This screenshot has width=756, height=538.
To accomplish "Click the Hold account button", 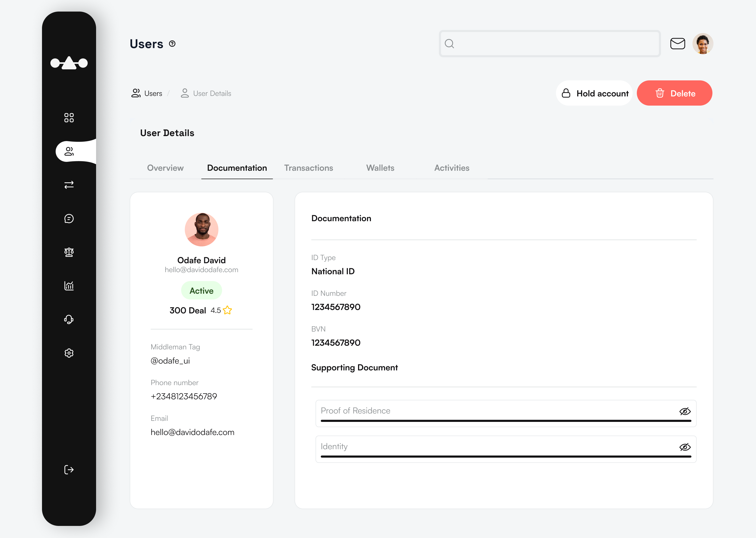I will point(594,93).
